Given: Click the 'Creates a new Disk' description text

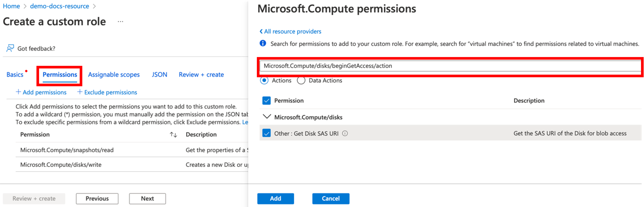Looking at the screenshot, I should 217,165.
